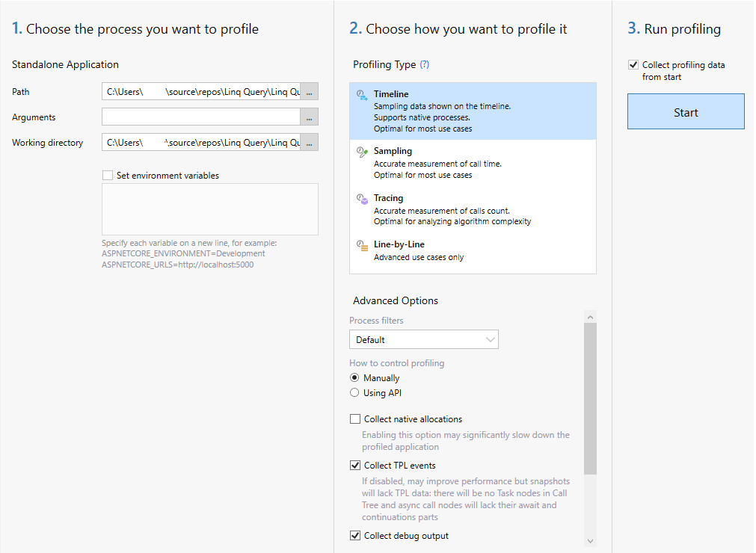Browse for the application Path
The height and width of the screenshot is (553, 756).
click(308, 91)
